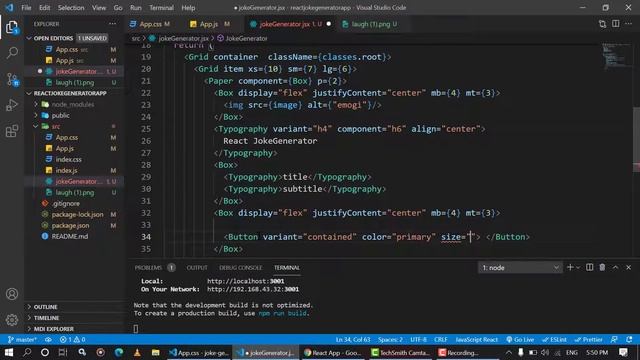Switch to App.js editor tab
The height and width of the screenshot is (360, 640).
[209, 24]
